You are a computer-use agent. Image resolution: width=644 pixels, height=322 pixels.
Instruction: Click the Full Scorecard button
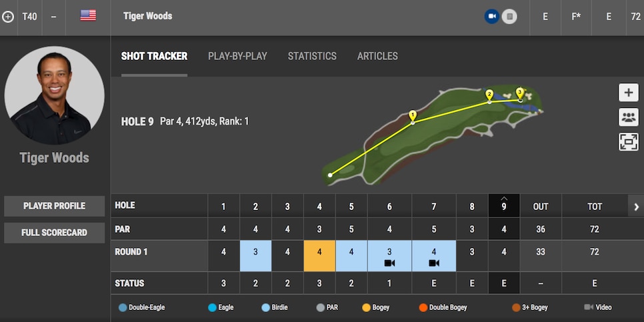54,233
